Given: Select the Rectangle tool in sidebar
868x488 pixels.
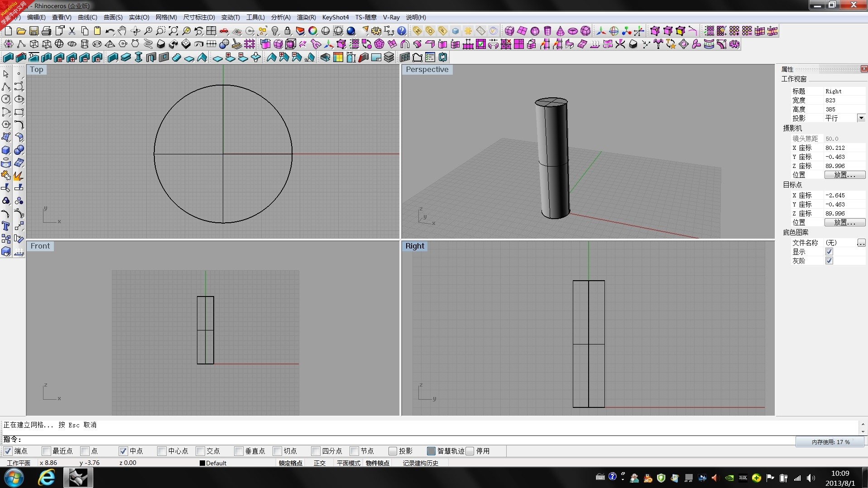Looking at the screenshot, I should coord(19,112).
